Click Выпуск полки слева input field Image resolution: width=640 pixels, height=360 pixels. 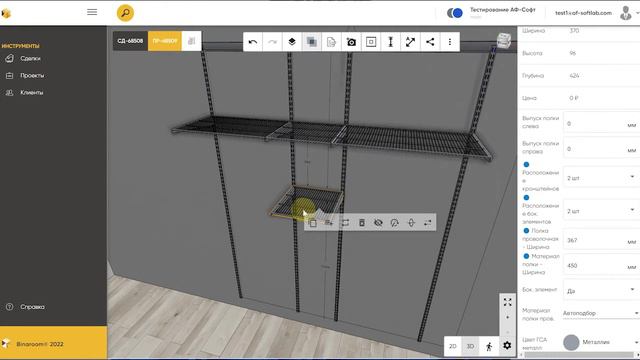(x=601, y=123)
